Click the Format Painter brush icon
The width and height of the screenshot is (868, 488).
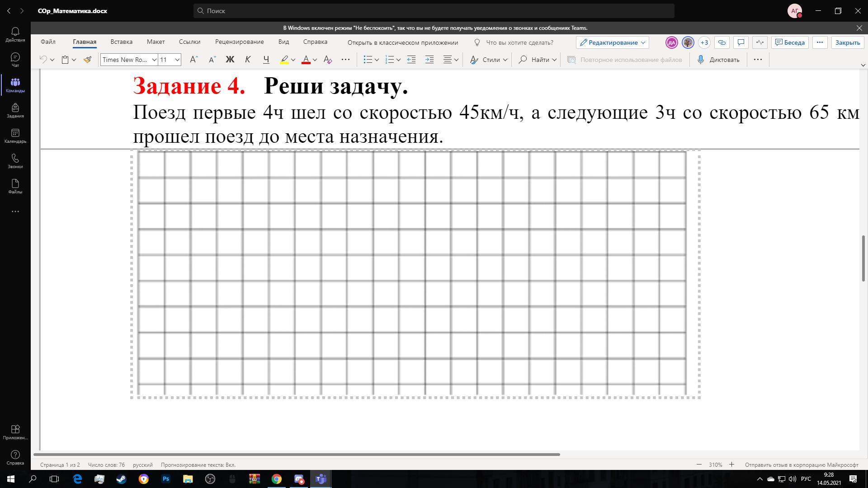coord(87,60)
